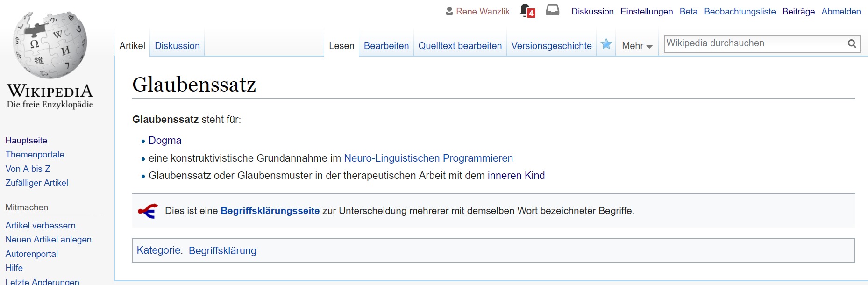Click the red disambiguation fork icon
Image resolution: width=868 pixels, height=285 pixels.
click(x=148, y=211)
